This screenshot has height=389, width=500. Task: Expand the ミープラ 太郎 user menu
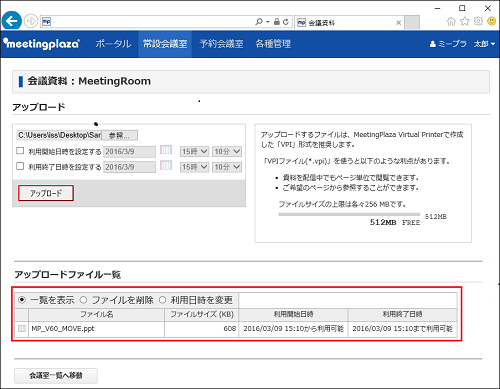(462, 44)
